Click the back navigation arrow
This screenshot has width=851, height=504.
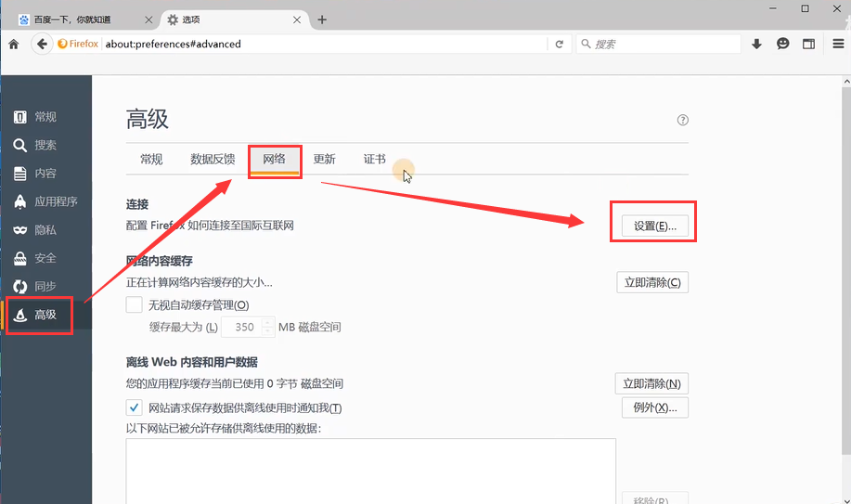pyautogui.click(x=42, y=44)
